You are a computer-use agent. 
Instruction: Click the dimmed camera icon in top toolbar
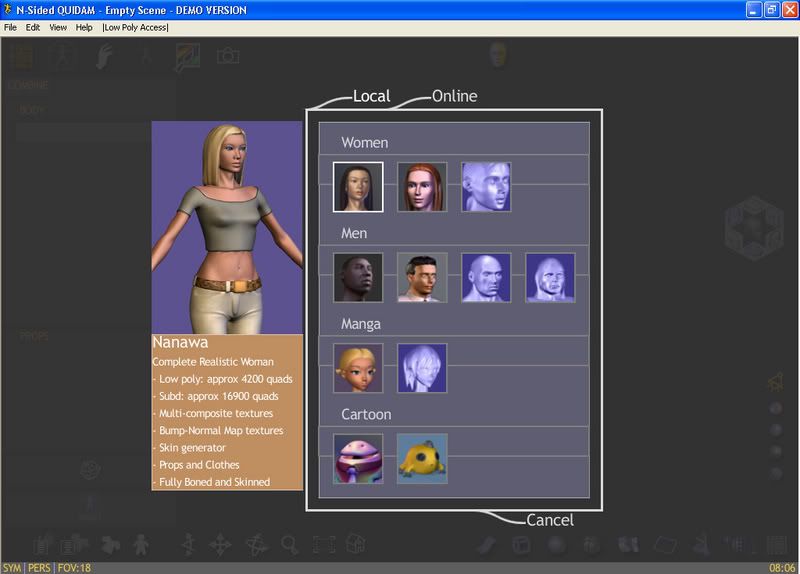pos(228,56)
